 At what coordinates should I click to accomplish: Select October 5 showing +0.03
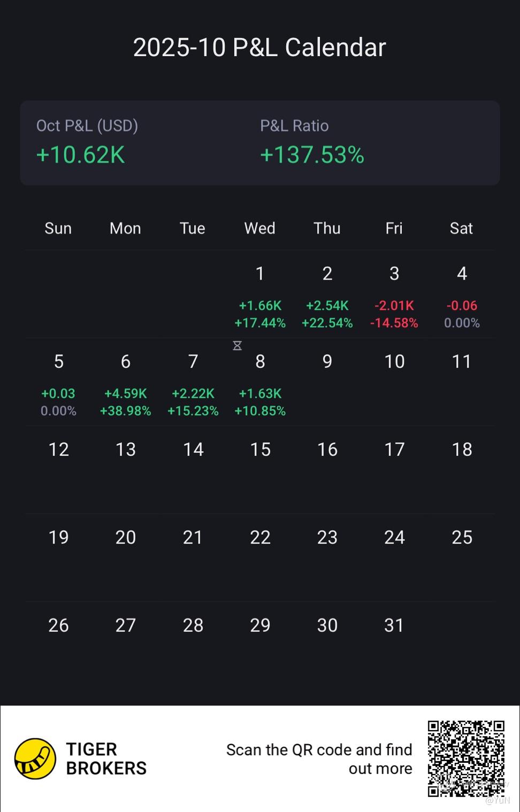click(x=59, y=385)
